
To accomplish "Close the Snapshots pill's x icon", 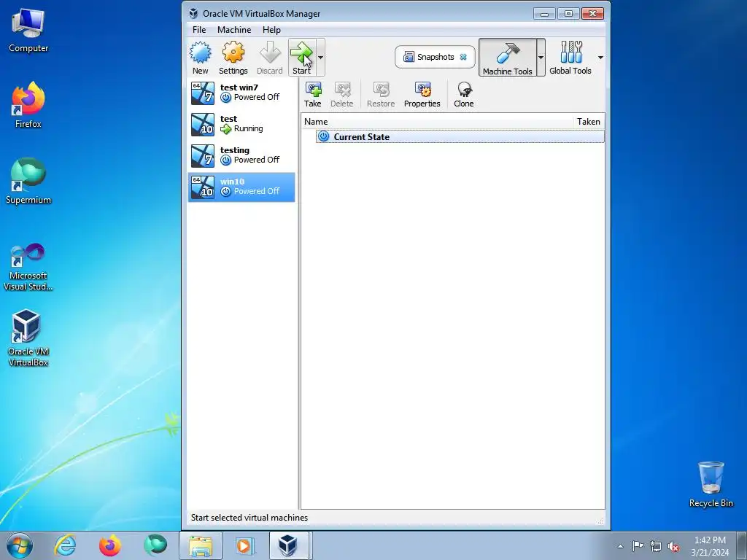I will [463, 57].
